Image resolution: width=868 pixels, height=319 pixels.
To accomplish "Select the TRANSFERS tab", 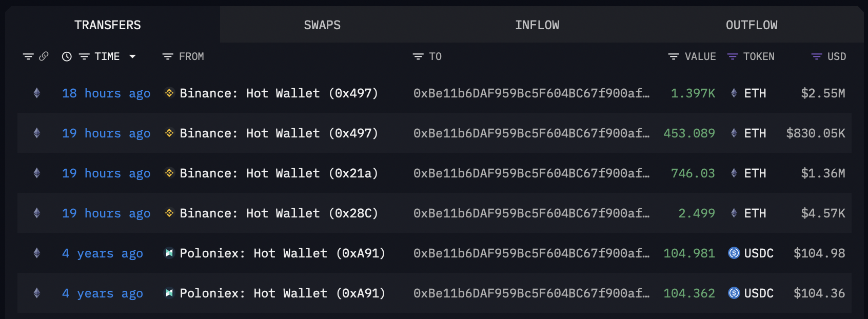I will pos(108,25).
